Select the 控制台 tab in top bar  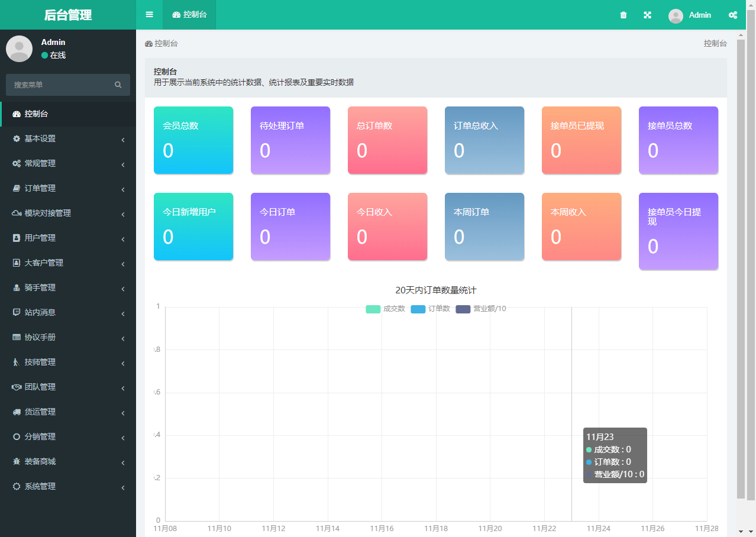(x=189, y=15)
